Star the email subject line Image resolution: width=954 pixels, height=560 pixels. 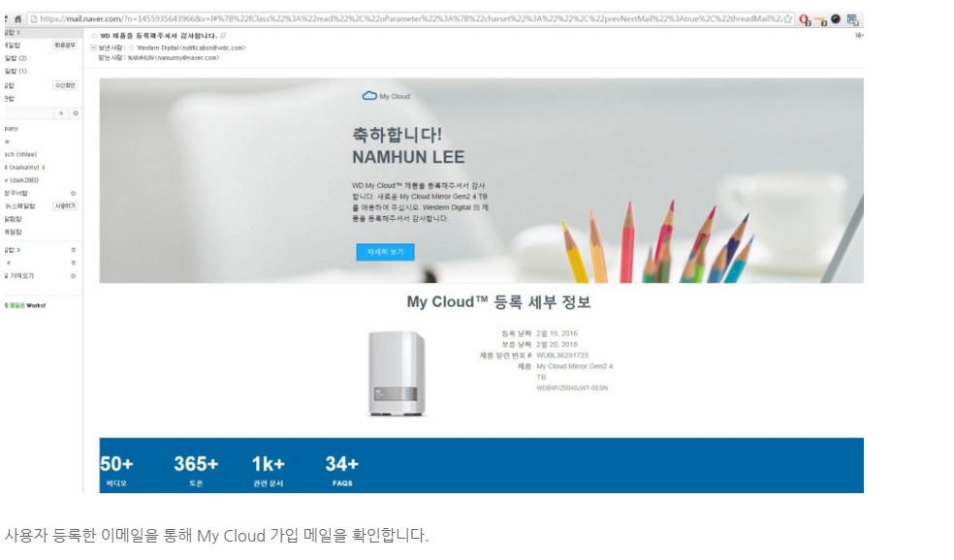coord(94,36)
